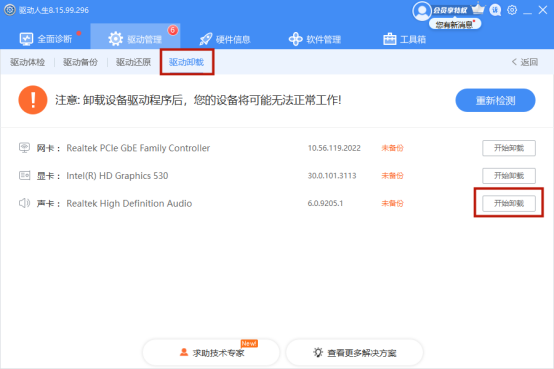This screenshot has height=369, width=554.
Task: Open the 软件管理 tab
Action: [x=315, y=39]
